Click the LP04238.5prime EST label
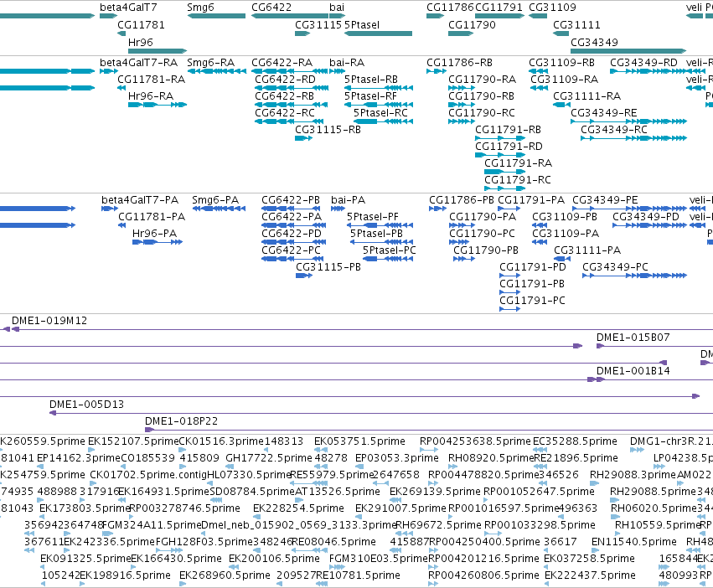This screenshot has width=713, height=588. pyautogui.click(x=683, y=458)
